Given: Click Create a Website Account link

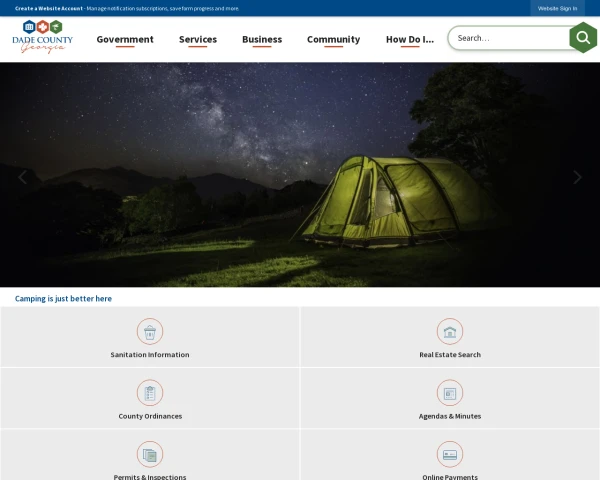Looking at the screenshot, I should tap(49, 8).
